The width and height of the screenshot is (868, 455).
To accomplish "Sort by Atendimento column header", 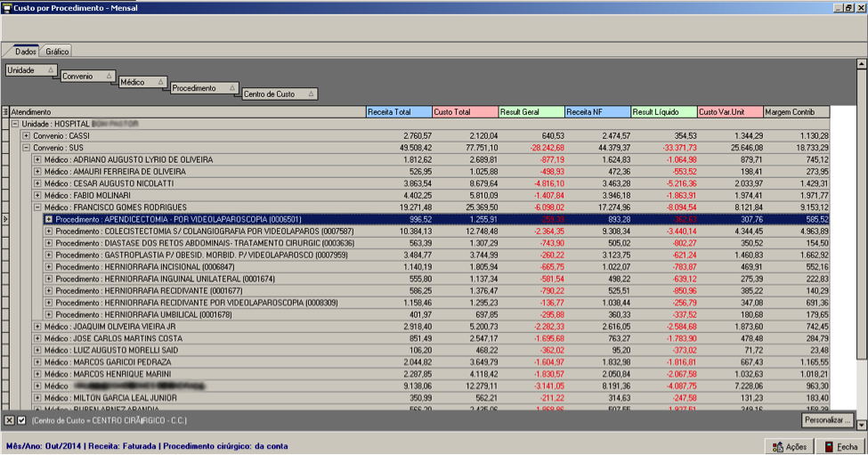I will coord(188,112).
